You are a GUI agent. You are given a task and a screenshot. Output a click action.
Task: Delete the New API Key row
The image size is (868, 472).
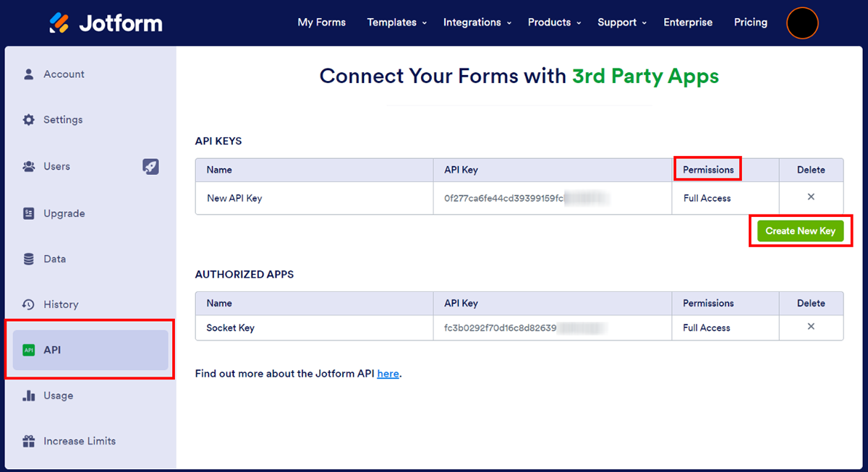[x=811, y=197]
